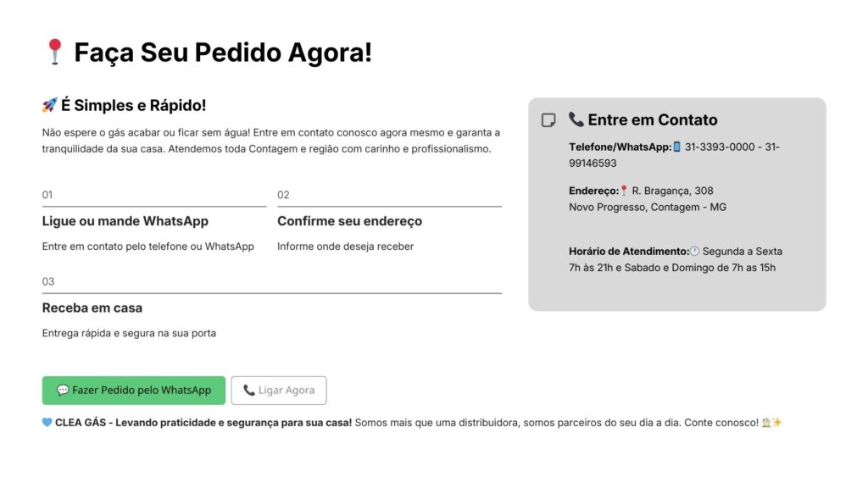Click the red pin icon beside page title

click(55, 52)
